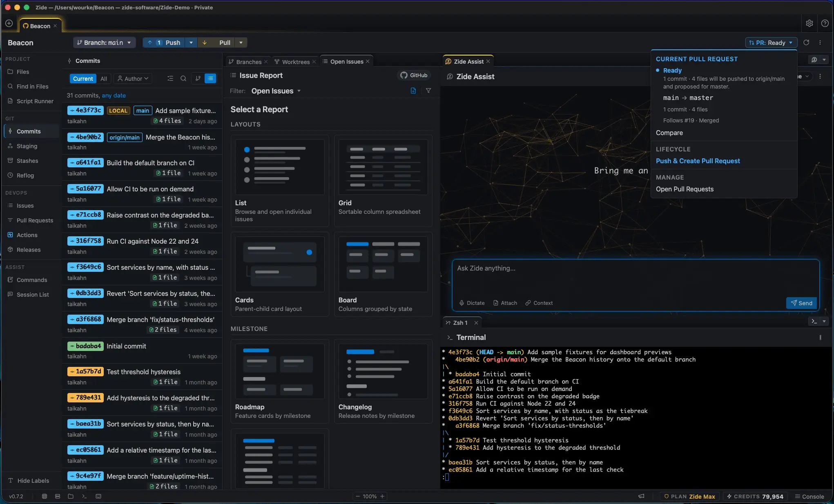Click the origin/main tag on commit 4be90b2
The width and height of the screenshot is (834, 504).
coord(125,137)
